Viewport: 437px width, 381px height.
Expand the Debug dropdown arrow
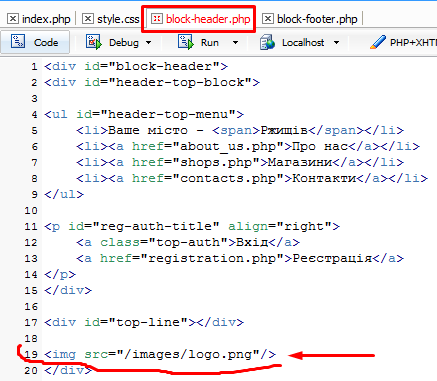pyautogui.click(x=149, y=43)
